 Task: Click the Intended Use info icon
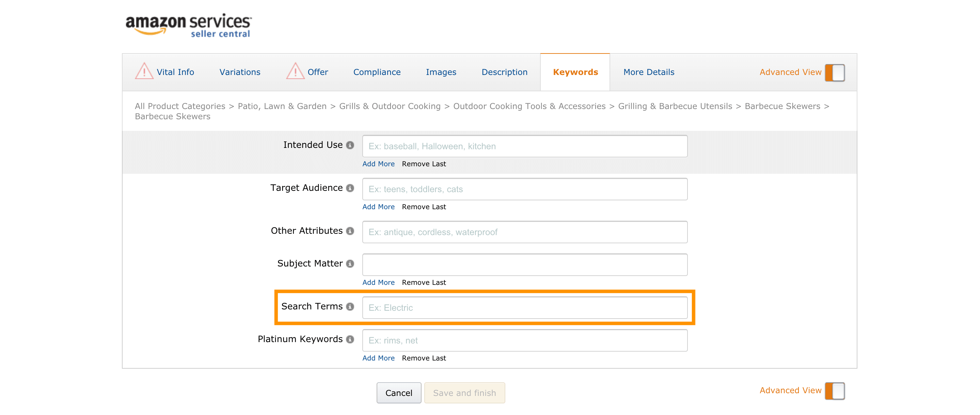click(x=350, y=145)
